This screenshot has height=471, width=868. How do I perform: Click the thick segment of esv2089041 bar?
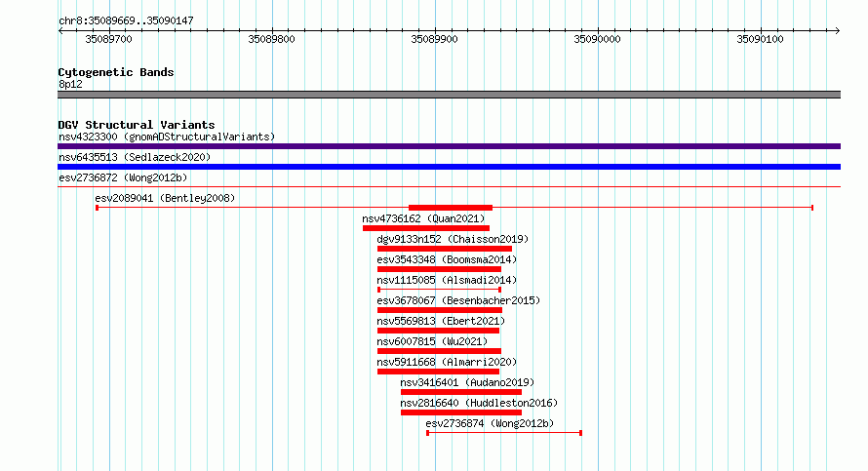(x=451, y=208)
